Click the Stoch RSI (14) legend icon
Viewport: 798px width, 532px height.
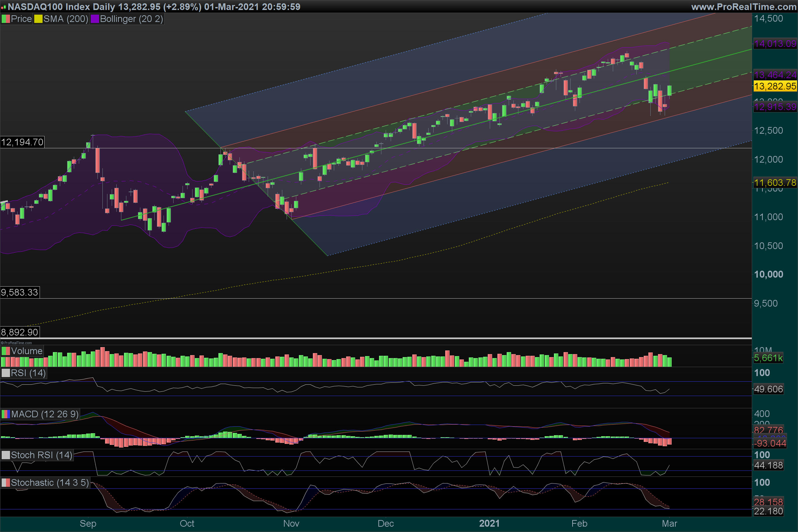(6, 455)
